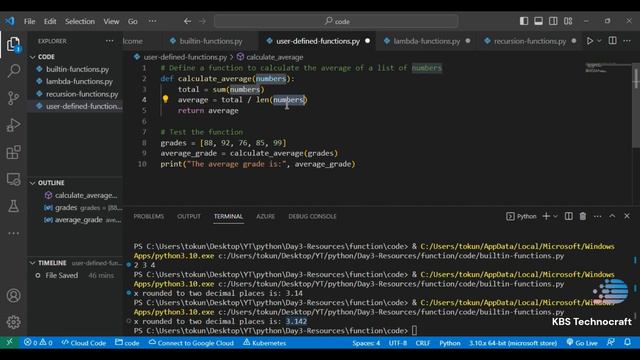Click Go Live in status bar
This screenshot has height=360, width=640.
click(x=582, y=343)
